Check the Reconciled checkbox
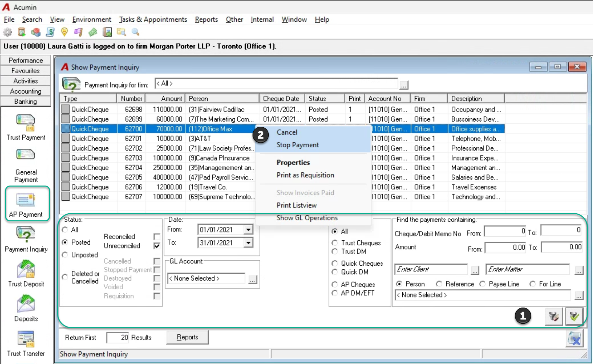Image resolution: width=593 pixels, height=364 pixels. coord(157,237)
